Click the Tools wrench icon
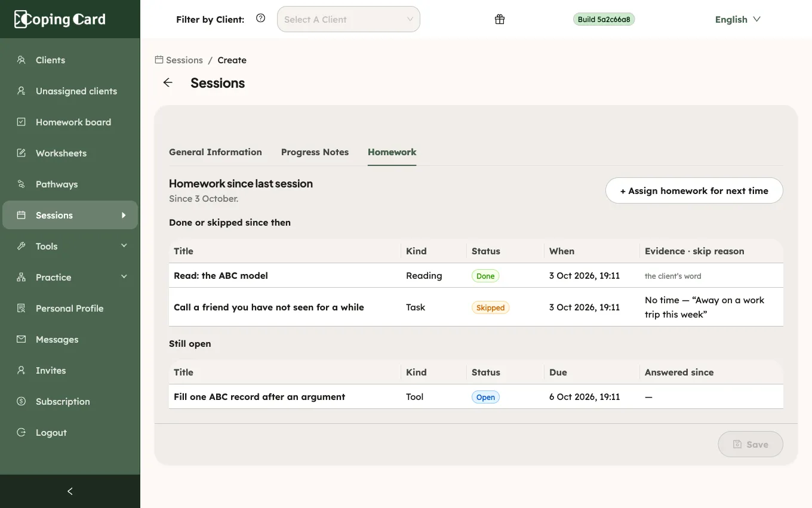Screen dimensions: 812x508 21,246
